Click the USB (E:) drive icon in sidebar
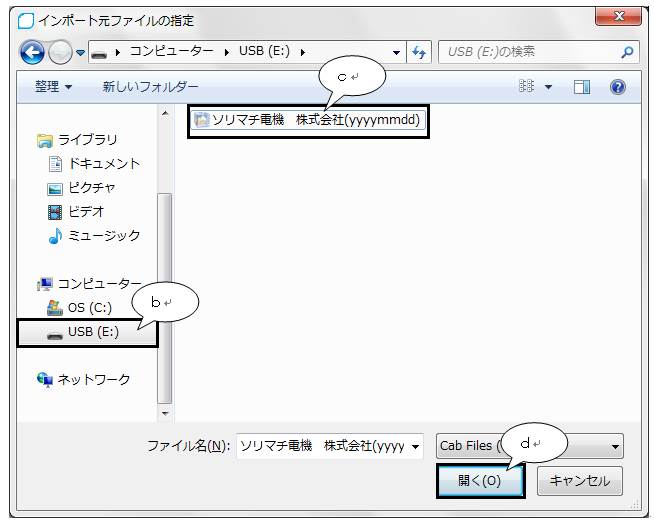 click(55, 335)
